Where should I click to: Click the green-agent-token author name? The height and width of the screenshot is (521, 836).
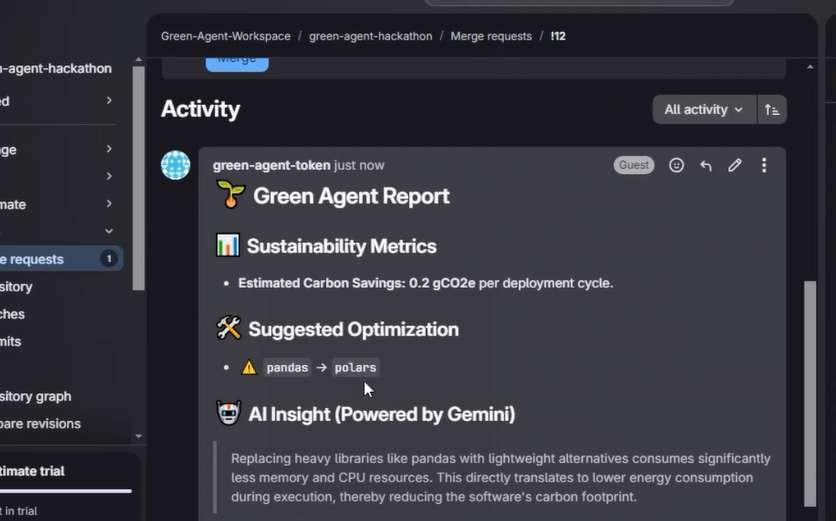(x=271, y=165)
